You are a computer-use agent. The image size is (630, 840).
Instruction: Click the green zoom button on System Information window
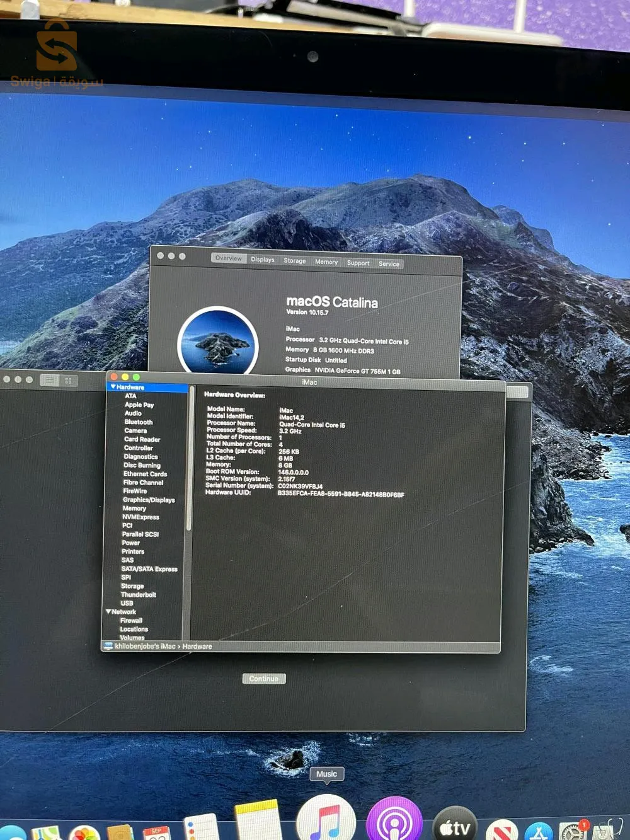(136, 377)
